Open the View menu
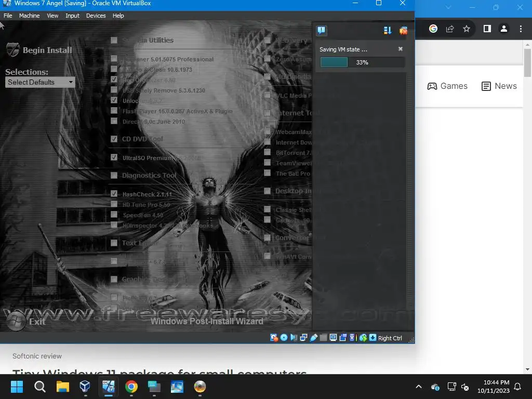532x399 pixels. tap(52, 16)
